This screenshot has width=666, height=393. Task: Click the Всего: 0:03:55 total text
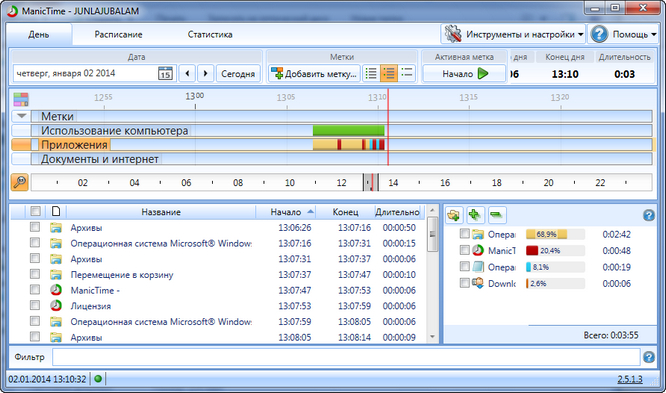pyautogui.click(x=610, y=335)
